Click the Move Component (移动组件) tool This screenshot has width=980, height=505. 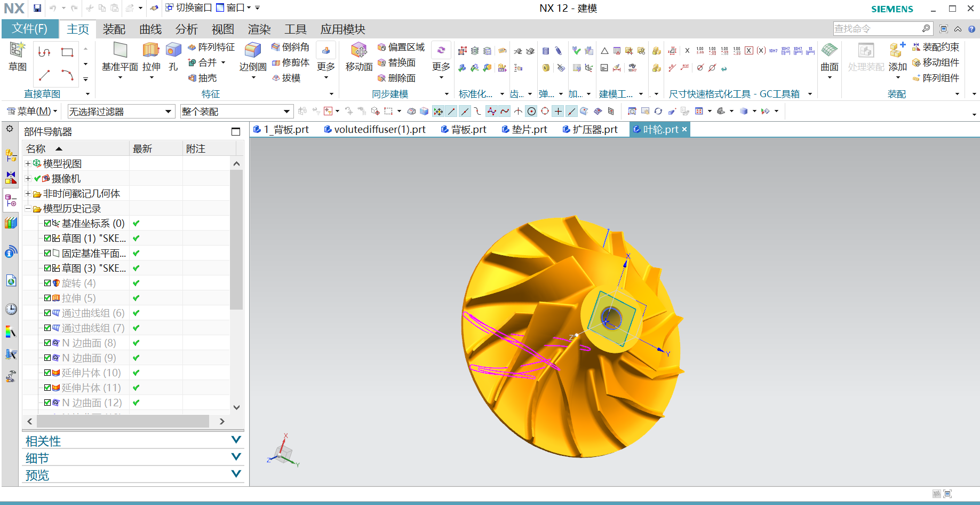[936, 62]
